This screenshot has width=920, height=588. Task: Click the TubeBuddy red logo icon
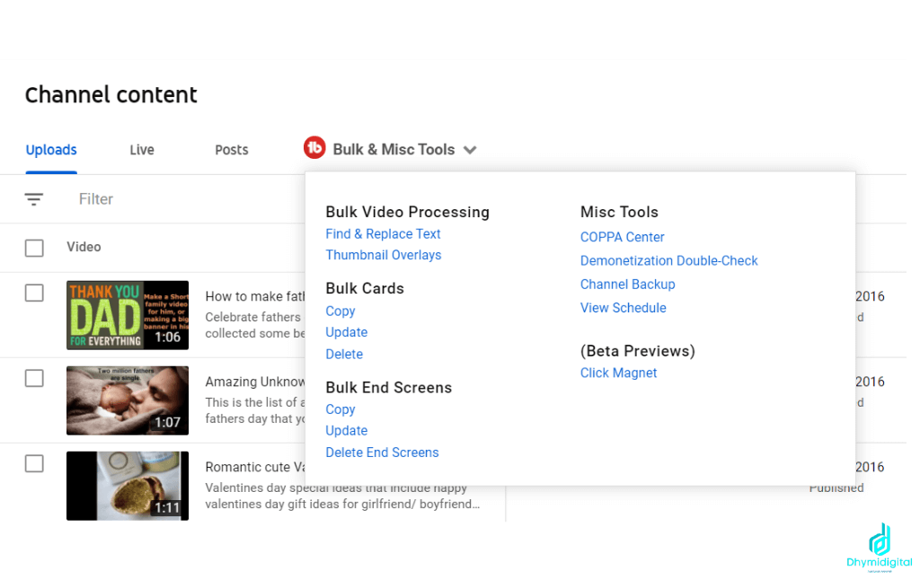314,148
